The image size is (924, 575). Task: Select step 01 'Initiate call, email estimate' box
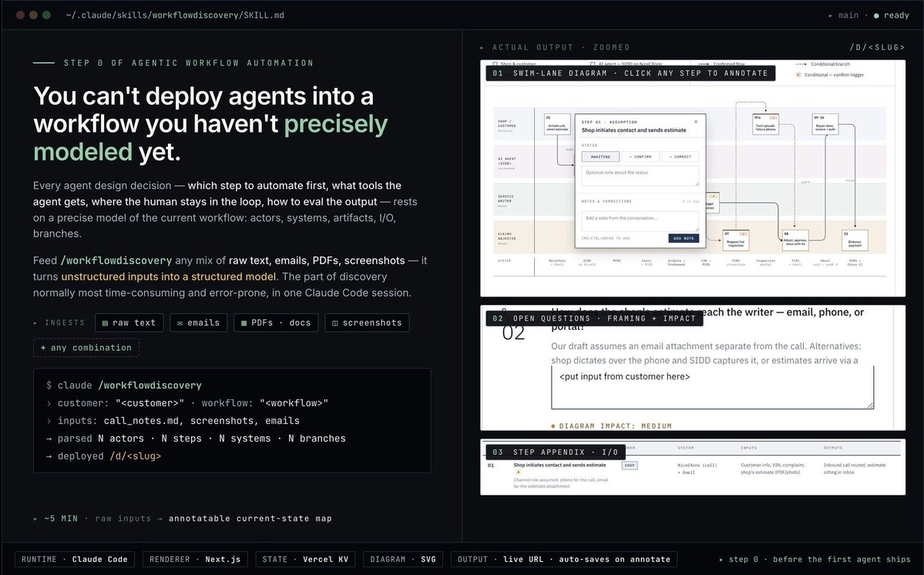(x=557, y=124)
